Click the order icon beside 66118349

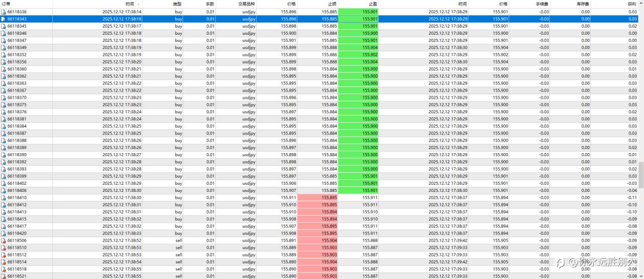coord(4,47)
